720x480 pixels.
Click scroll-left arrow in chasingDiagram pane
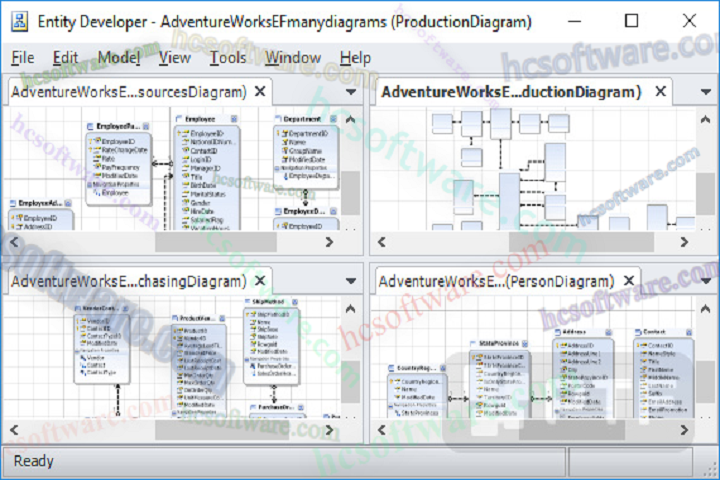(14, 430)
